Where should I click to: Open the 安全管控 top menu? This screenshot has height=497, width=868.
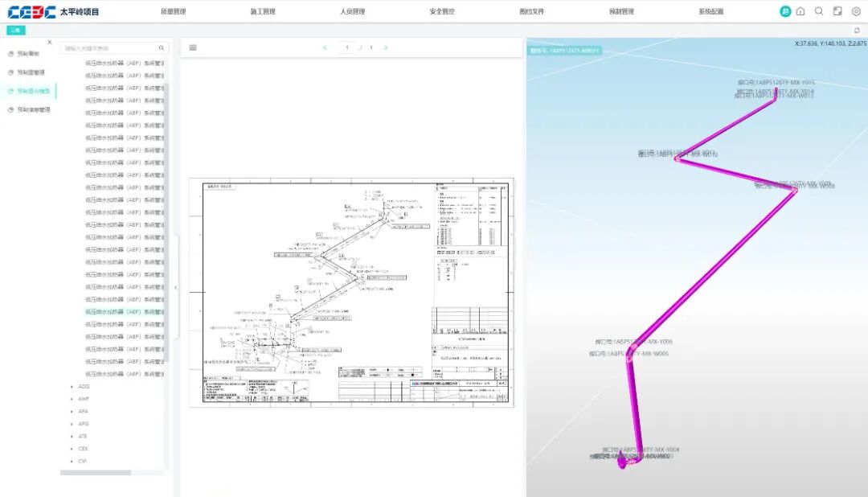pyautogui.click(x=442, y=12)
